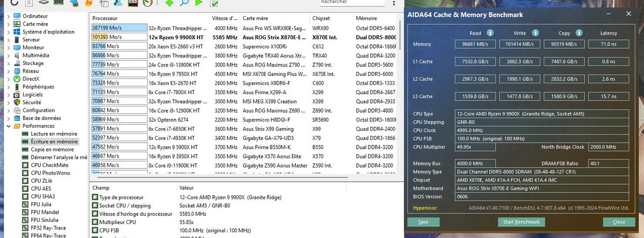This screenshot has height=238, width=644.
Task: Sort by the Mémoire column header
Action: (x=375, y=18)
